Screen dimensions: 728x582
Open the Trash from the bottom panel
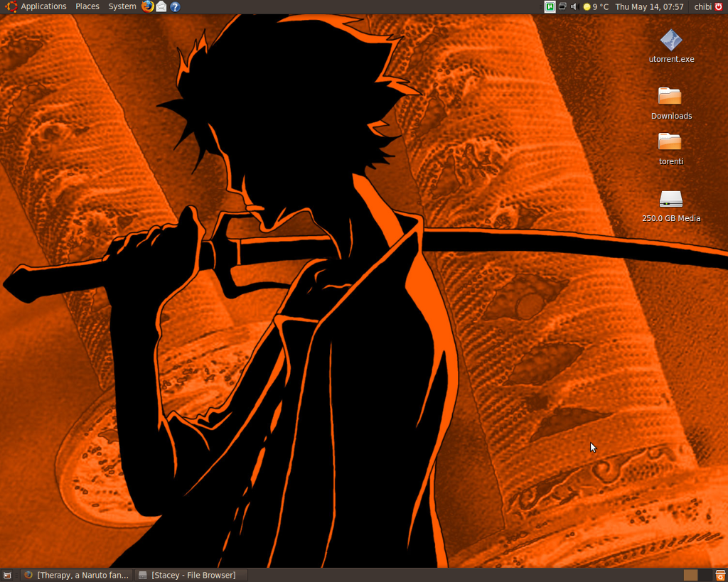(720, 576)
